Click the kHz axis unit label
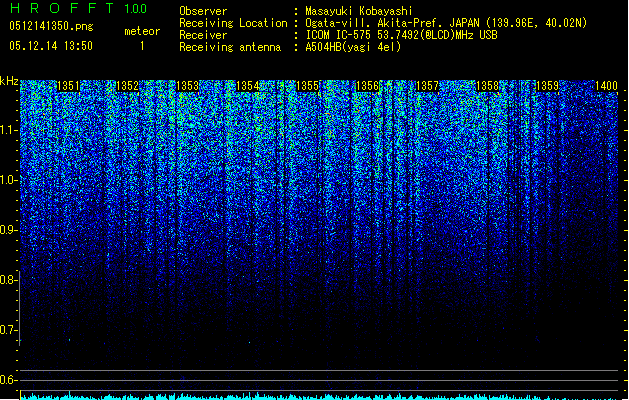The height and width of the screenshot is (400, 629). 9,81
